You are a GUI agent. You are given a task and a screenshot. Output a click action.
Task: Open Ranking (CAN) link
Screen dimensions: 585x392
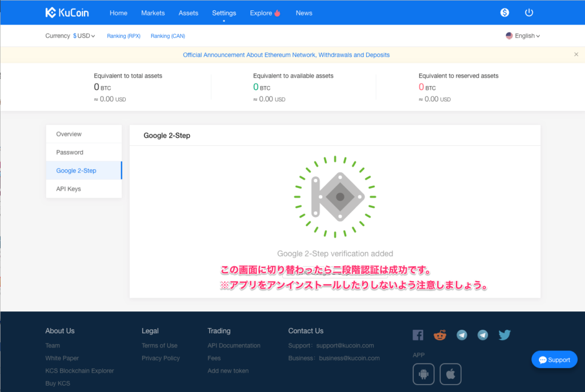pos(167,36)
